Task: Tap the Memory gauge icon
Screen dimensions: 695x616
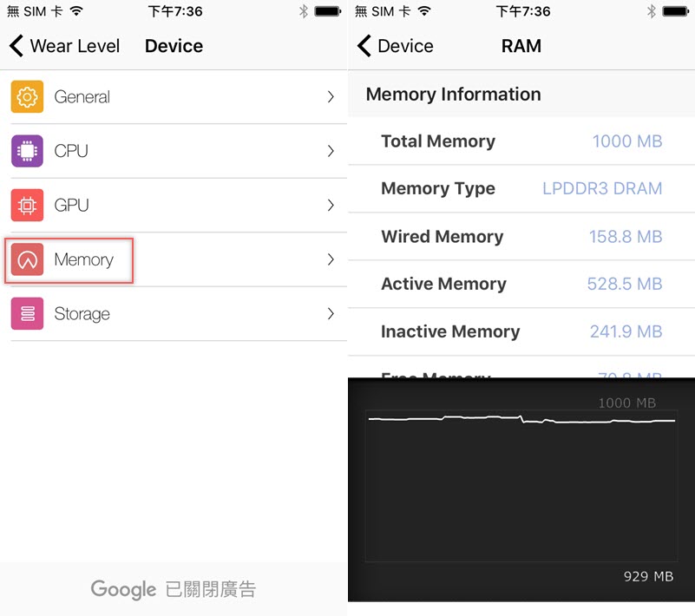Action: 27,259
